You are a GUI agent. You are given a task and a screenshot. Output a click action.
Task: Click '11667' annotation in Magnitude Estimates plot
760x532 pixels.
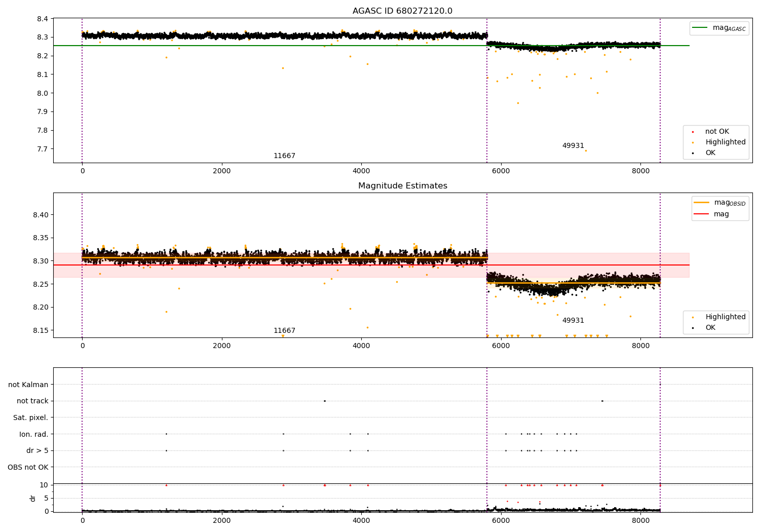[284, 331]
